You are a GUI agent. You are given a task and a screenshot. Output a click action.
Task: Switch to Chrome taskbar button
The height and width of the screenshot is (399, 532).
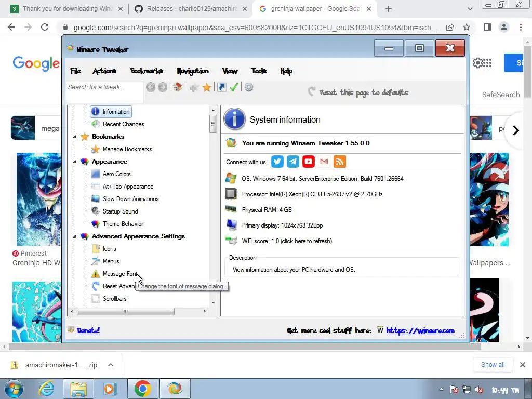[142, 389]
